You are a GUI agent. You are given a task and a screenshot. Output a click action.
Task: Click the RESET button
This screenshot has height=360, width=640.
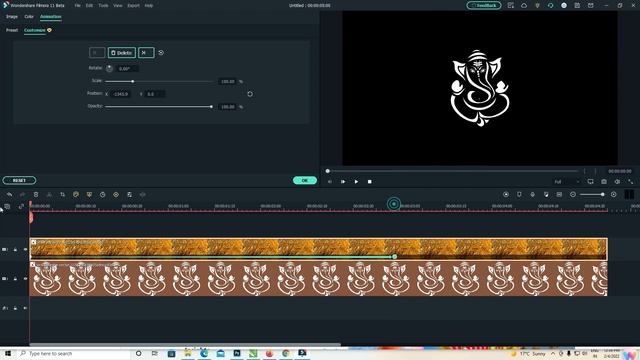(19, 180)
